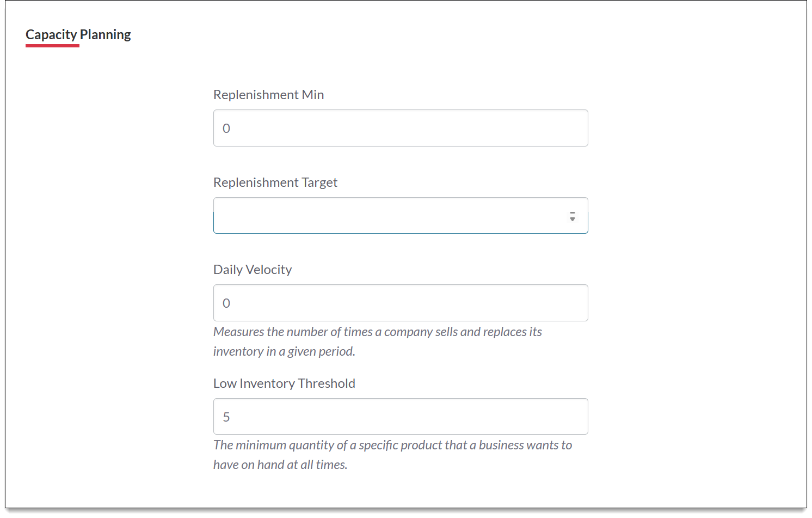Click the word "Planning" in the heading

[x=106, y=34]
